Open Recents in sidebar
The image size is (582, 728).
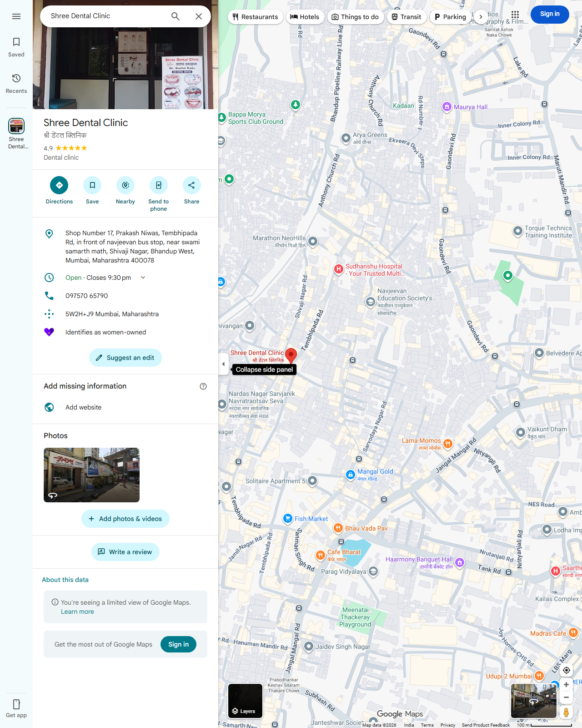[16, 84]
